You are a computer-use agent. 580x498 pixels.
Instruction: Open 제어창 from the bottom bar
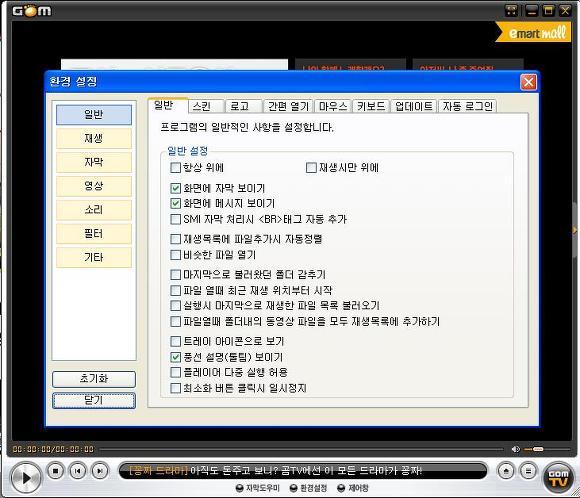[x=353, y=488]
